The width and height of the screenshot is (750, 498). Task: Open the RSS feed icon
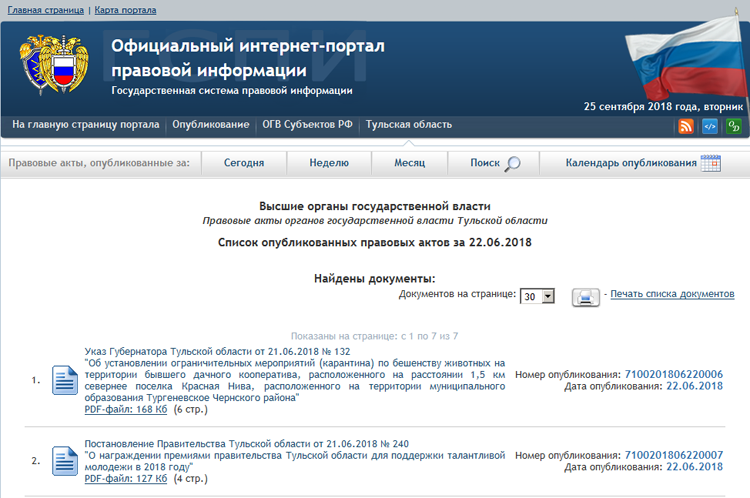[x=686, y=126]
